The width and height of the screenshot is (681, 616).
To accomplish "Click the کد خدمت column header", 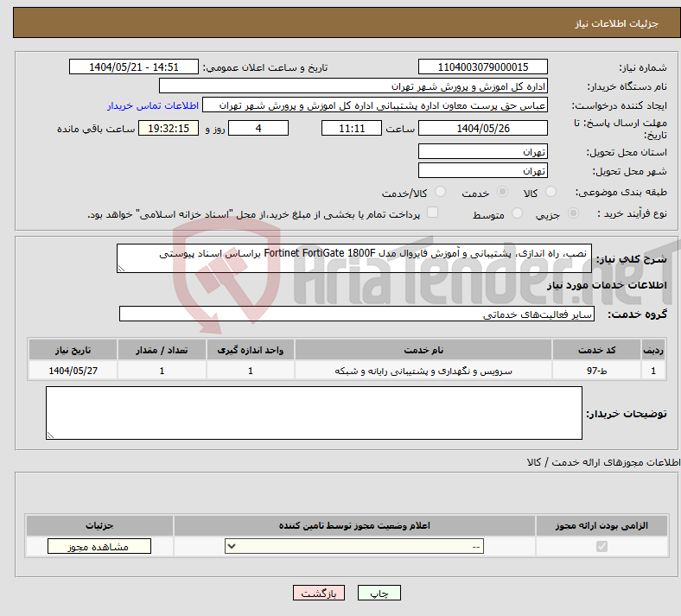I will pos(595,350).
